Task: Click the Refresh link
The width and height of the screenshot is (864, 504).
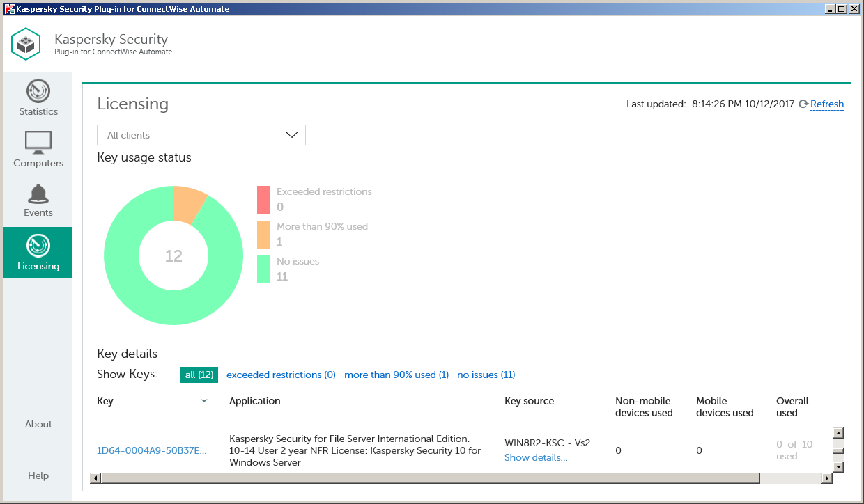Action: pyautogui.click(x=827, y=104)
